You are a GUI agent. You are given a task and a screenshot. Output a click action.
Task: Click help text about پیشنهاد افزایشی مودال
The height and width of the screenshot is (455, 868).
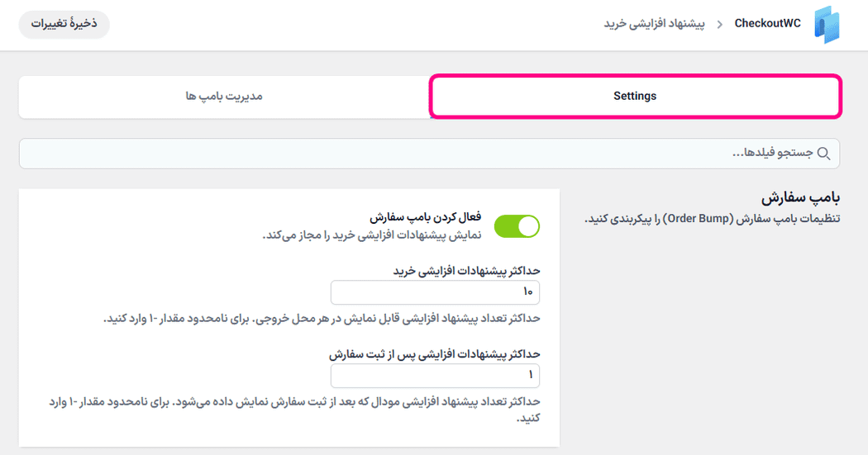pos(294,410)
